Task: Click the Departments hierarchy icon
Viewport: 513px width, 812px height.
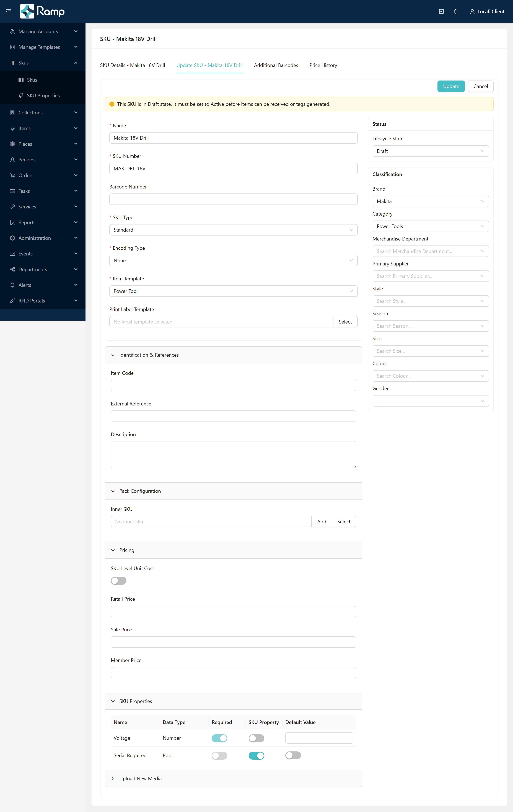Action: click(x=12, y=269)
